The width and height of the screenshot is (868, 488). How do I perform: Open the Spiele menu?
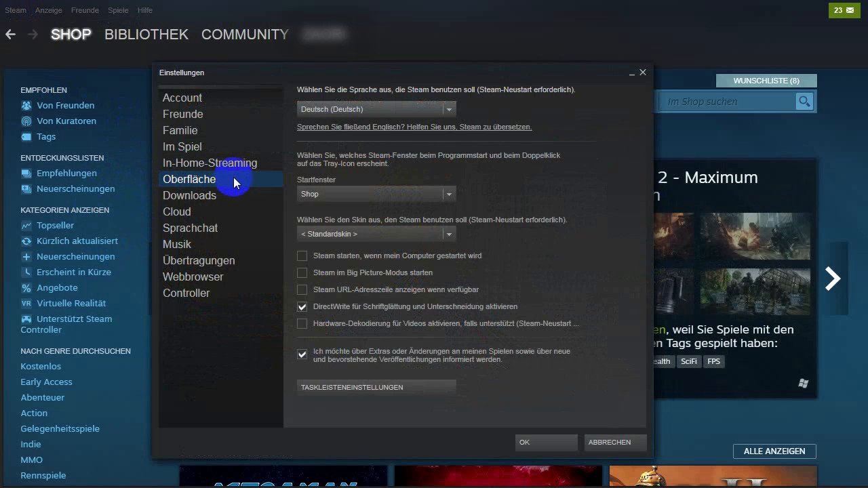(x=118, y=10)
